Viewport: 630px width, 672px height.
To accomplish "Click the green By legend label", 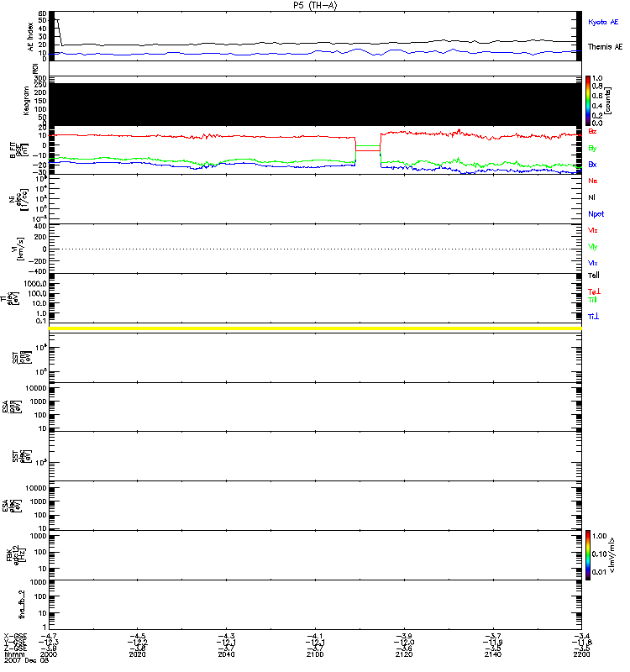I will pyautogui.click(x=592, y=149).
